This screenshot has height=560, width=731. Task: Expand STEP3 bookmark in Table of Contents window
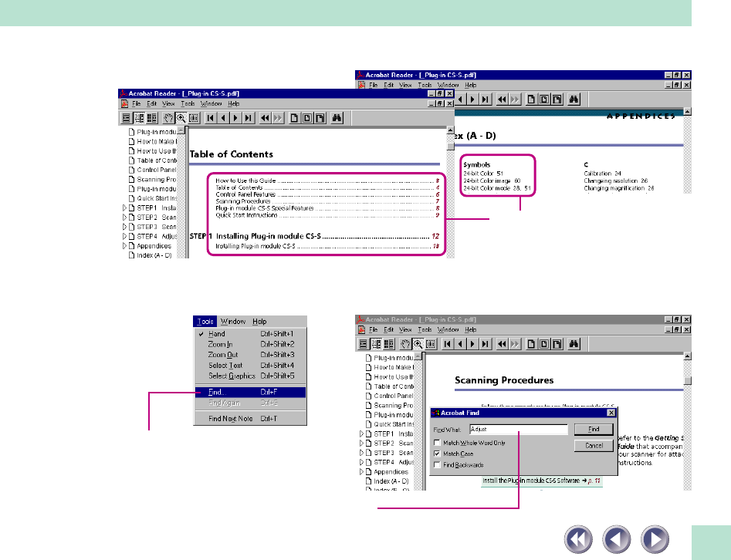[124, 227]
